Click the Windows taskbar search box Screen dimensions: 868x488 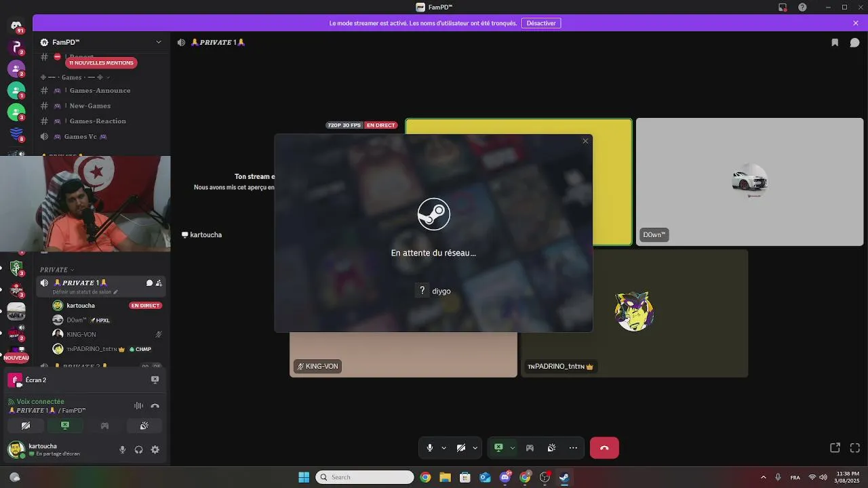pos(365,477)
